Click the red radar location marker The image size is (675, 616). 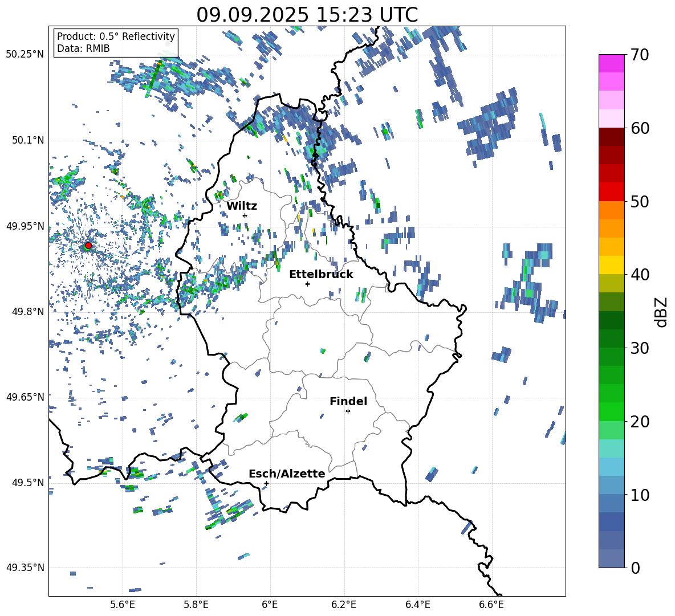point(88,245)
